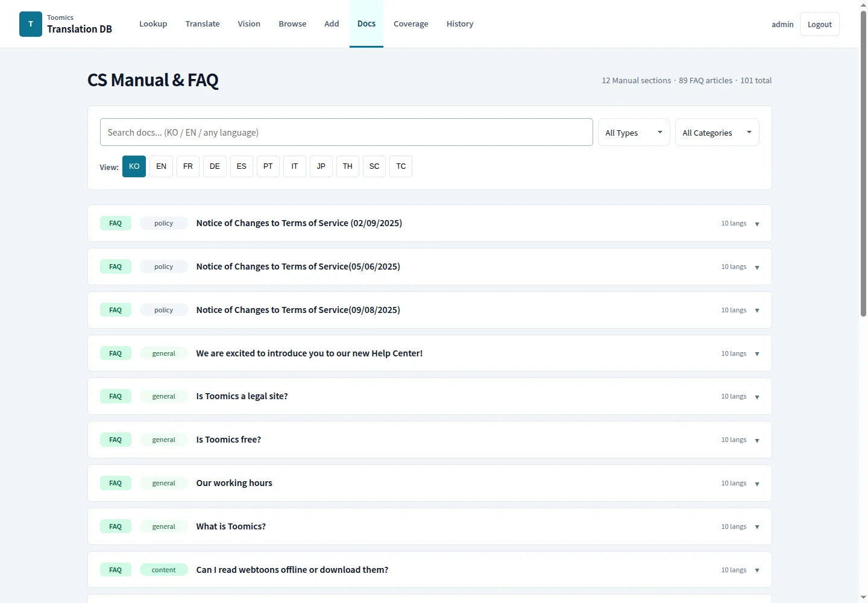868x603 pixels.
Task: Click the admin username
Action: [782, 24]
